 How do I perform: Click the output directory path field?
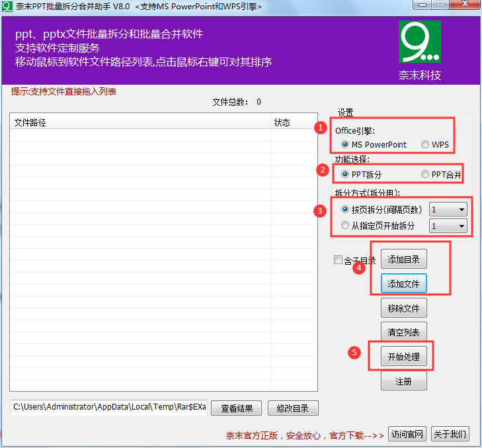(x=108, y=407)
